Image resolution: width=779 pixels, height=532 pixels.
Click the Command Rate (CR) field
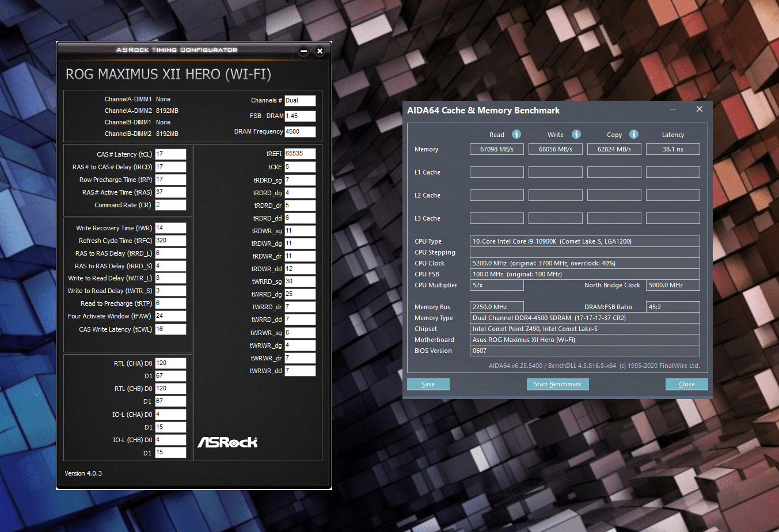point(170,205)
